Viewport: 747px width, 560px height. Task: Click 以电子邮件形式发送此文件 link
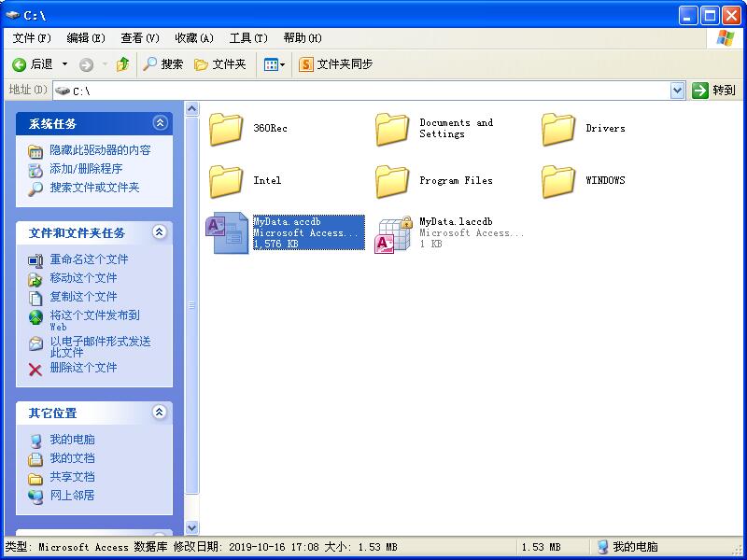coord(100,346)
